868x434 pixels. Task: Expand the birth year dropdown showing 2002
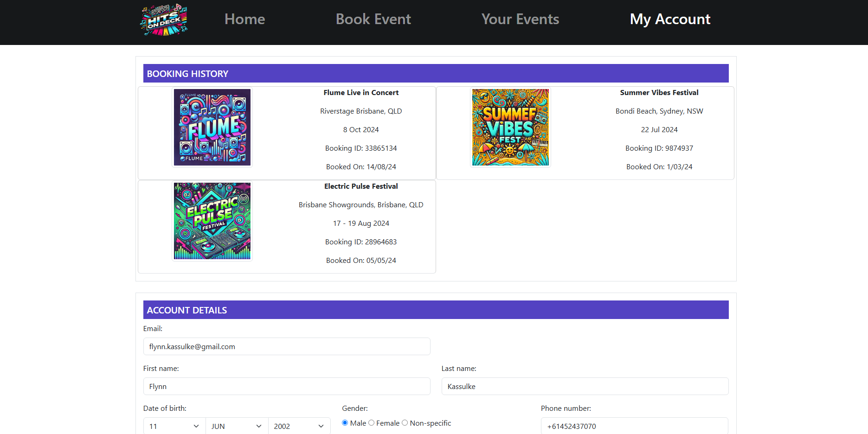[299, 426]
